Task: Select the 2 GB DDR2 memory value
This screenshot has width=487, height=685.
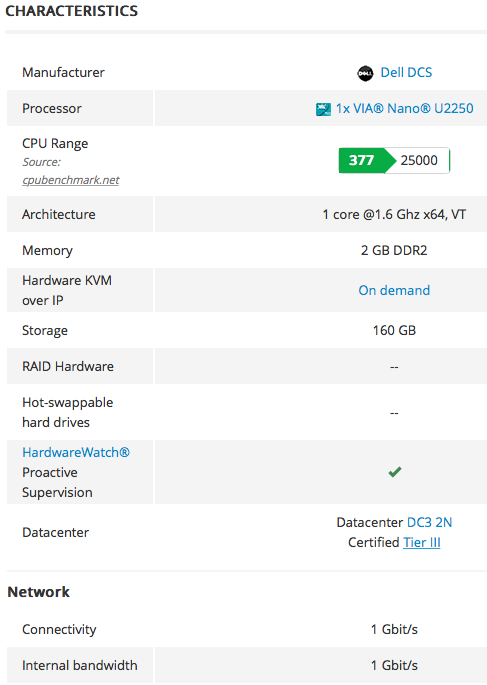Action: [x=394, y=250]
